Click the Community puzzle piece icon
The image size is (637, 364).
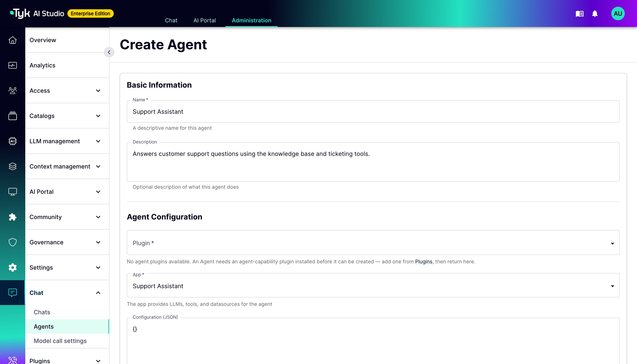point(12,217)
